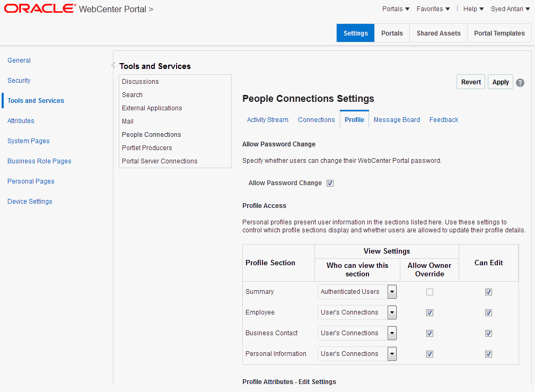Screen dimensions: 535x392
Task: Click the Oracle logo
Action: point(40,8)
